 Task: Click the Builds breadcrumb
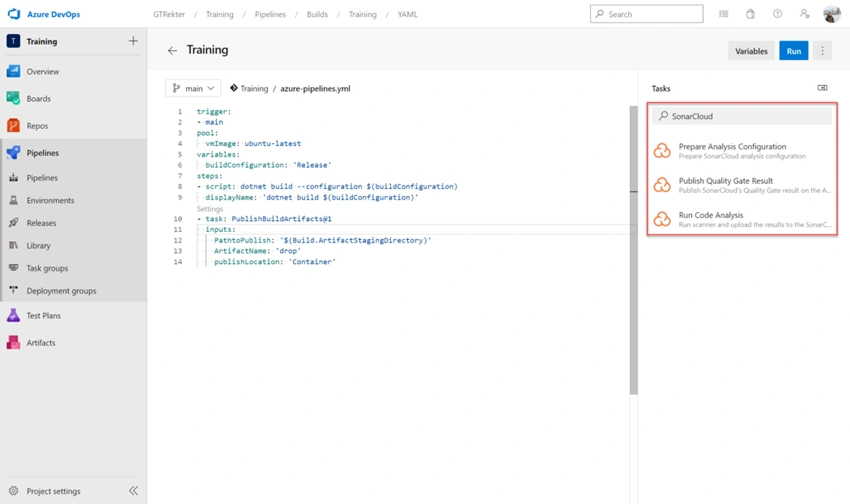pos(317,14)
